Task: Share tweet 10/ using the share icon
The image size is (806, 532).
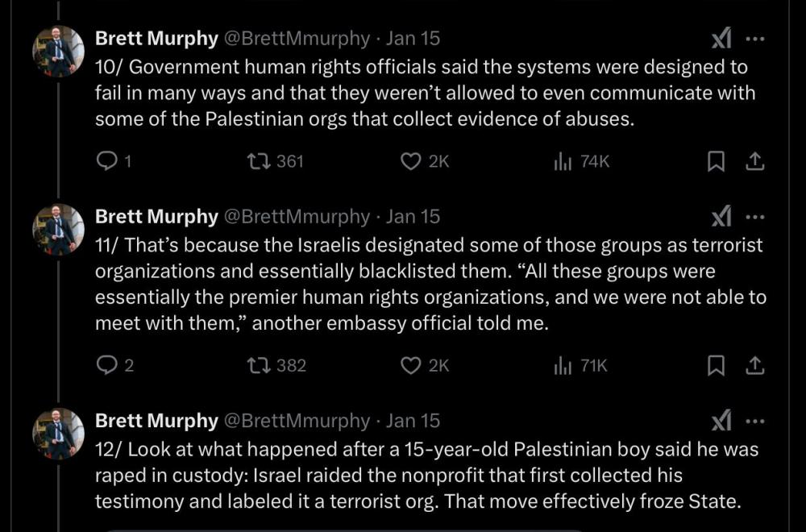Action: click(x=754, y=161)
